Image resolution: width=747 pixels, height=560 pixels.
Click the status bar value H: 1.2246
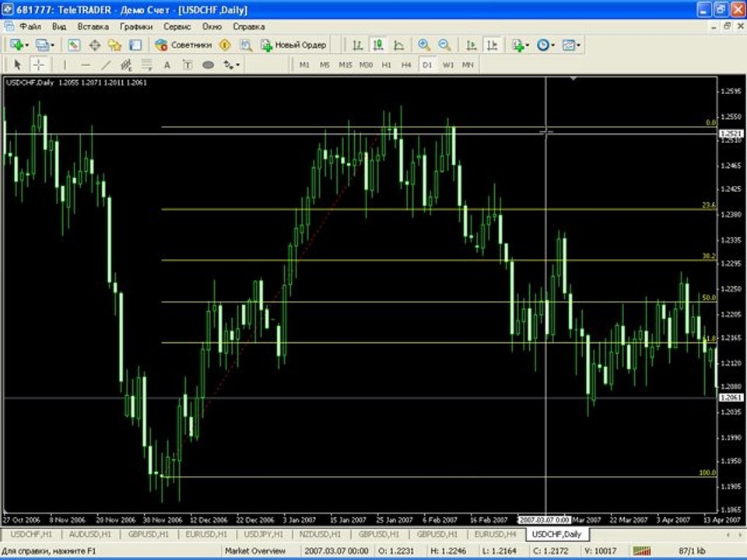(448, 551)
